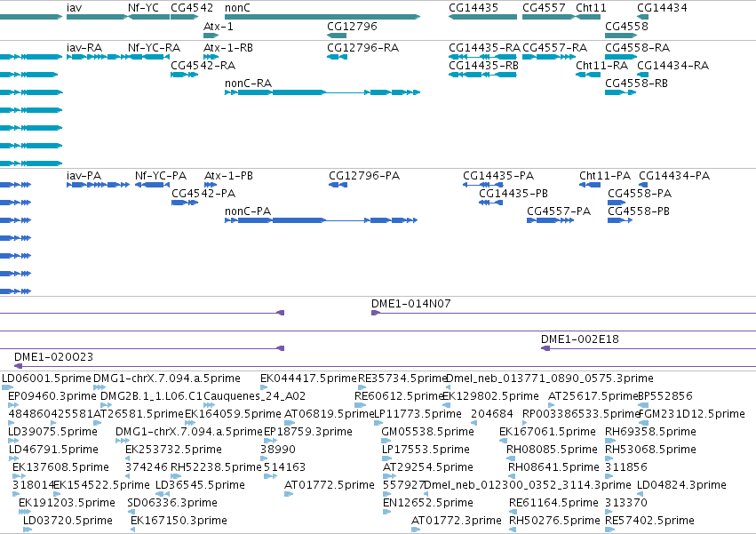
Task: Select the BP552856 EST label
Action: point(665,396)
